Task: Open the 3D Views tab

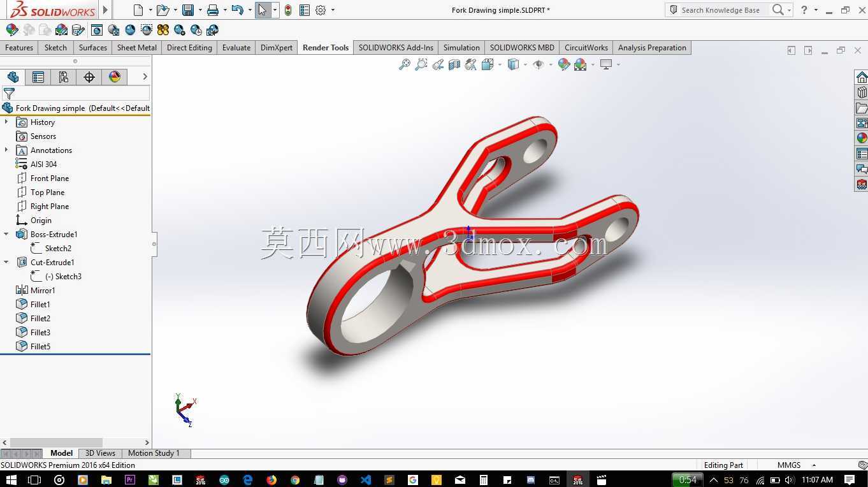Action: (100, 453)
